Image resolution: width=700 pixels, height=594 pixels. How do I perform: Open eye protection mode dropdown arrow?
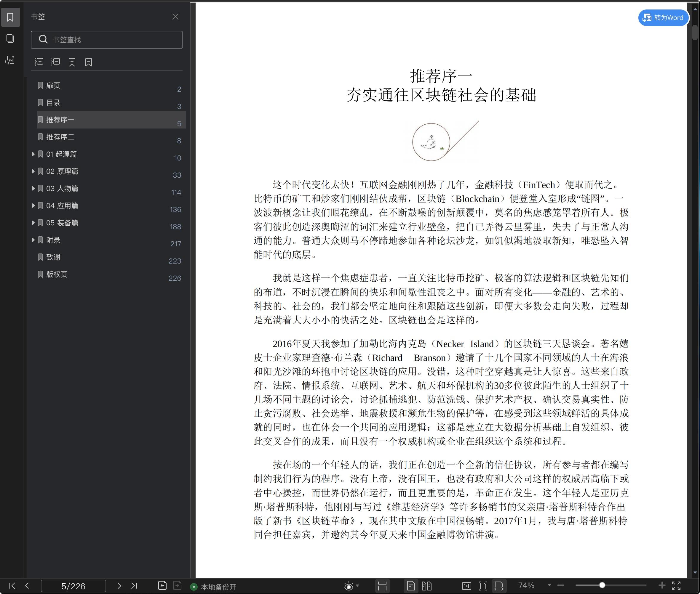pos(357,586)
